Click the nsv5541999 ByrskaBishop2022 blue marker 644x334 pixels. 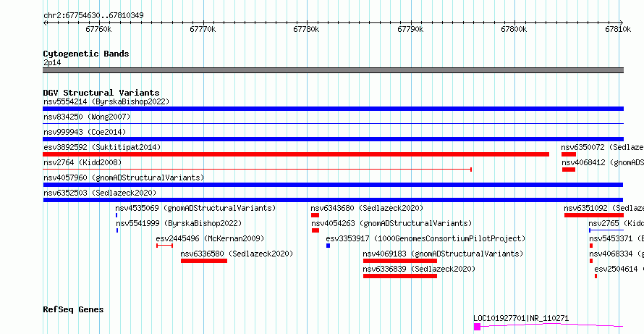point(117,230)
